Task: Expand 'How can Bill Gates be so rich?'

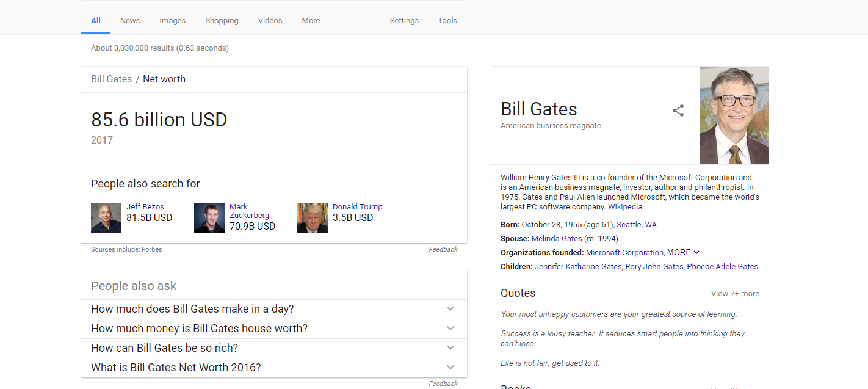Action: 450,348
